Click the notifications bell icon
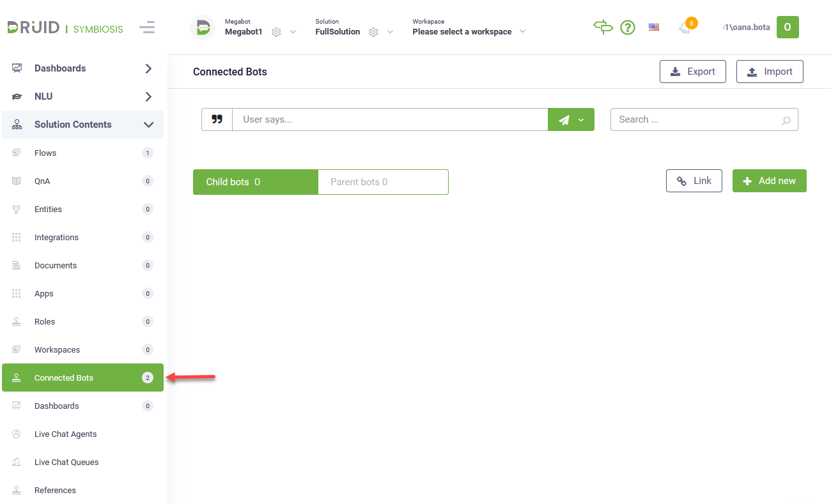Screen dimensions: 831x504 pos(685,27)
